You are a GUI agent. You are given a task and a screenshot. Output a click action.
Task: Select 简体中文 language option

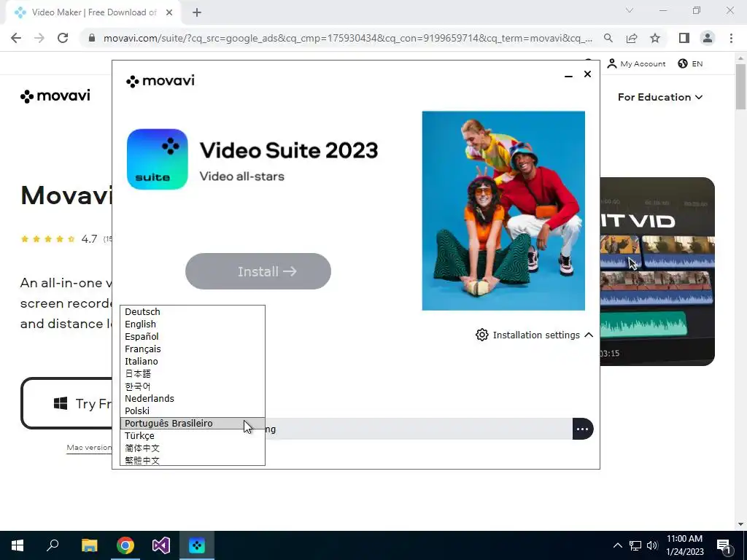(192, 448)
